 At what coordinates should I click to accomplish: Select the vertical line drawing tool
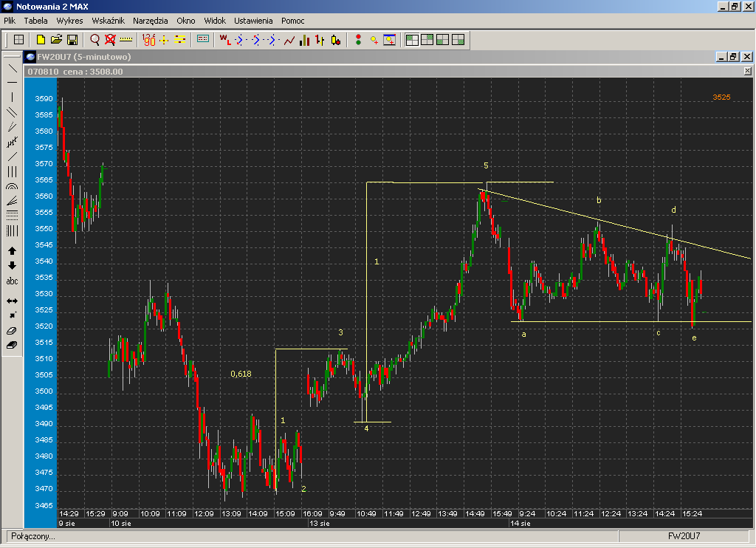(x=12, y=97)
